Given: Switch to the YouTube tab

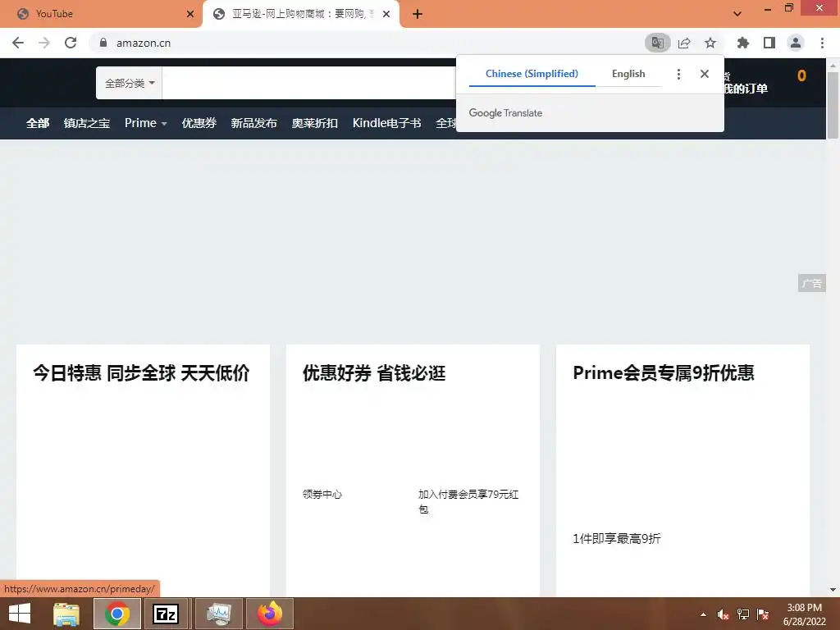Looking at the screenshot, I should (101, 14).
